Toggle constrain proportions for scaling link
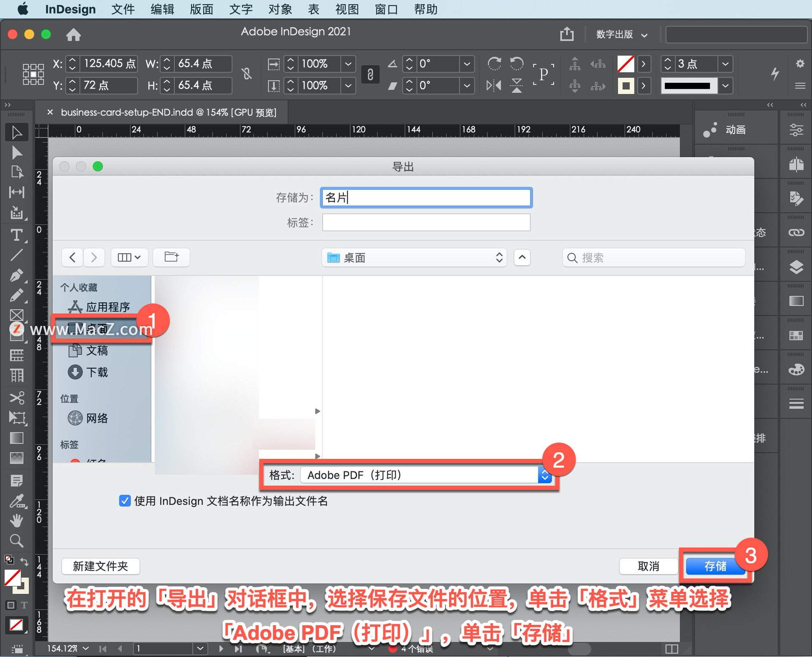This screenshot has height=657, width=812. pyautogui.click(x=370, y=74)
